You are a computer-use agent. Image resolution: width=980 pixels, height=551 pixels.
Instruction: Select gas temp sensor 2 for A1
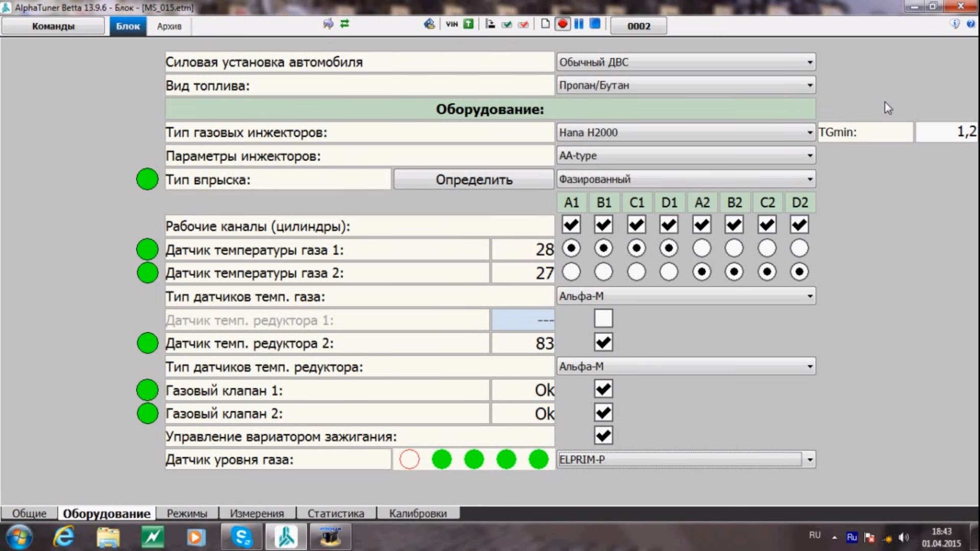(x=571, y=272)
